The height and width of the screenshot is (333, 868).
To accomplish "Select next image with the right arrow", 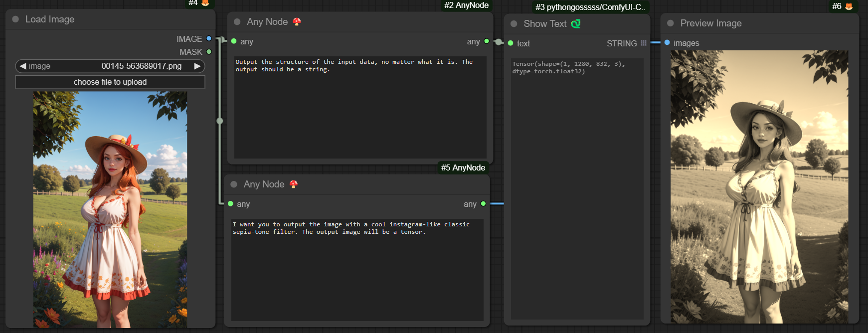I will [x=197, y=66].
